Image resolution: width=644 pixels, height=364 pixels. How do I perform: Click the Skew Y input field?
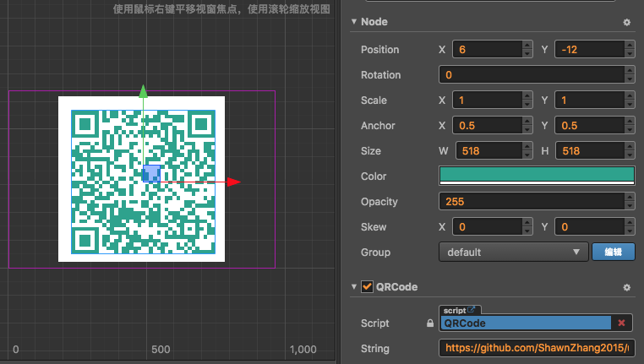[x=590, y=227]
